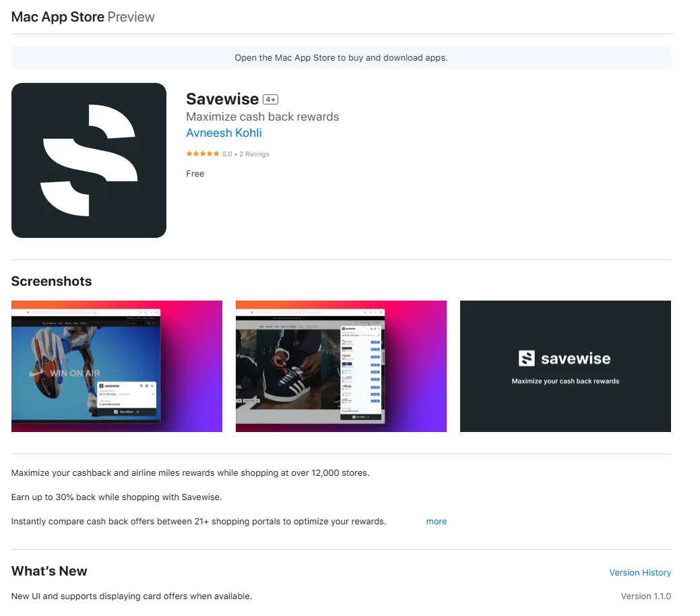Click the Version 1.1.0 label
This screenshot has height=616, width=700.
pos(645,596)
